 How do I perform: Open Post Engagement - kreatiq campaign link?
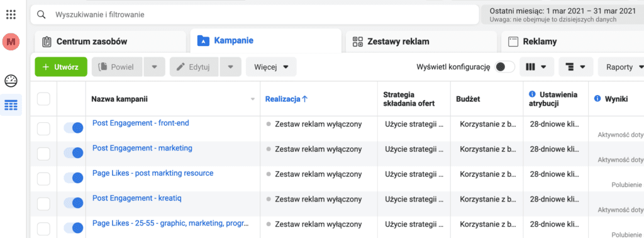(x=136, y=198)
